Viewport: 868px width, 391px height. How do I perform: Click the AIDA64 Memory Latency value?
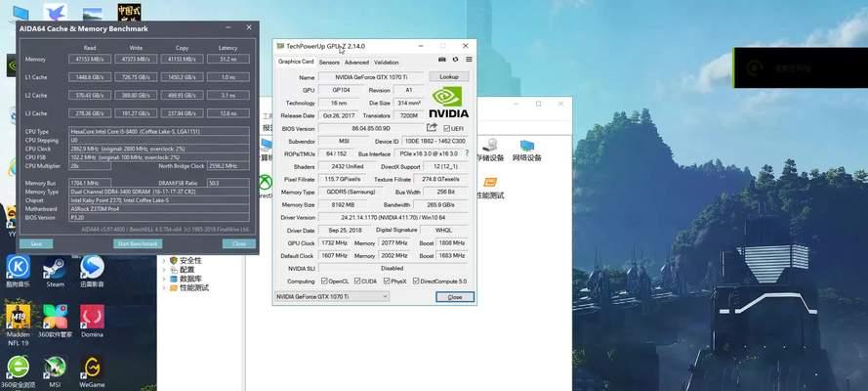[228, 59]
